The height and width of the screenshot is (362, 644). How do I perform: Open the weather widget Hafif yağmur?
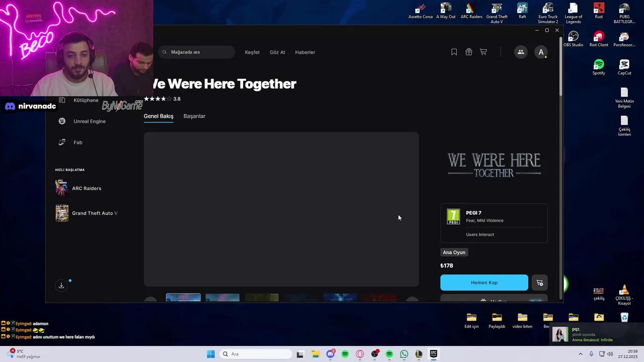(23, 354)
